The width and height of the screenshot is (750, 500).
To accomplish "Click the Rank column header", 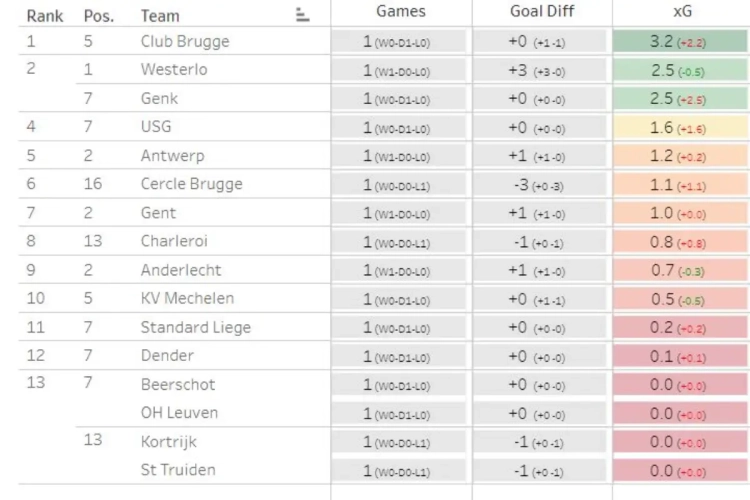I will [44, 16].
